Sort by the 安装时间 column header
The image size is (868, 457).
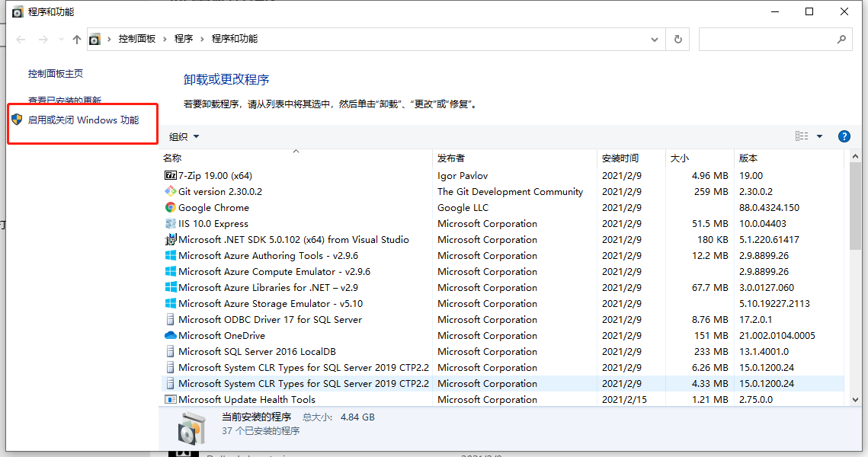[x=631, y=158]
